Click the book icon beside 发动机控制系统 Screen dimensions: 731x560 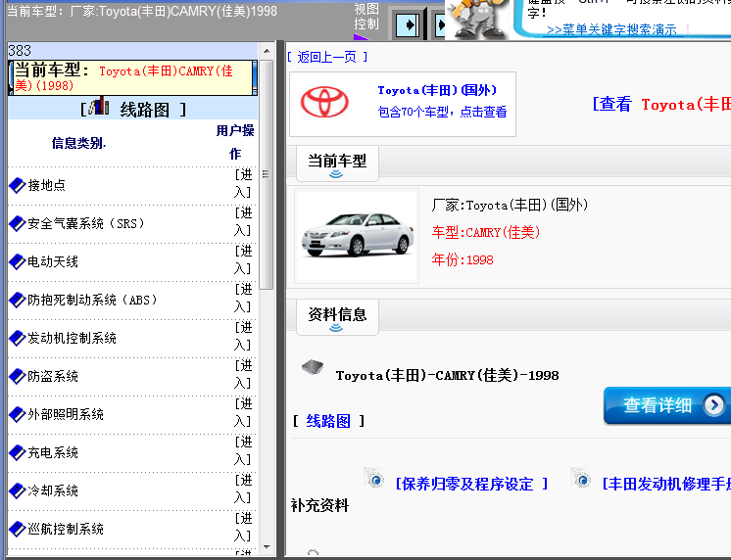tap(18, 338)
